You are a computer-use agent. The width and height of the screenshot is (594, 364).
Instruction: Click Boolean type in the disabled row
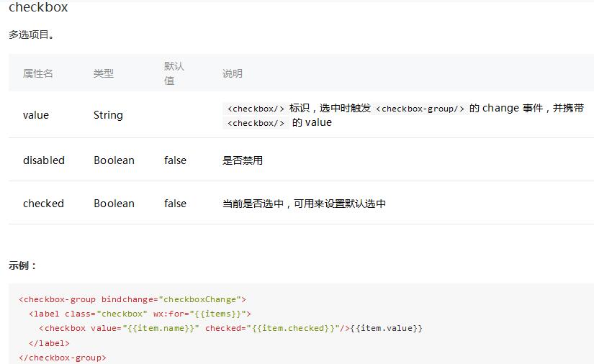coord(114,160)
